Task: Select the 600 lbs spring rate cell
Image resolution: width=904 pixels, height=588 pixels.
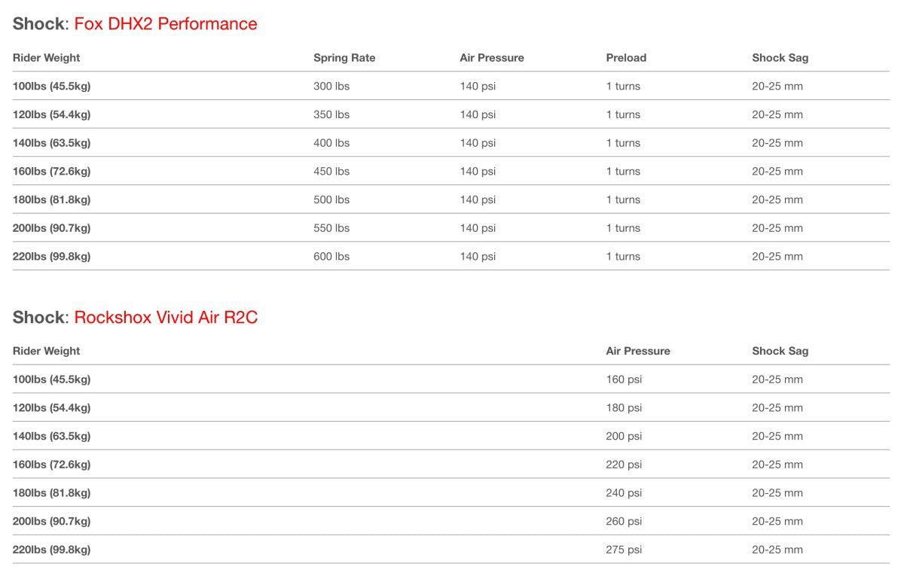Action: [x=331, y=257]
